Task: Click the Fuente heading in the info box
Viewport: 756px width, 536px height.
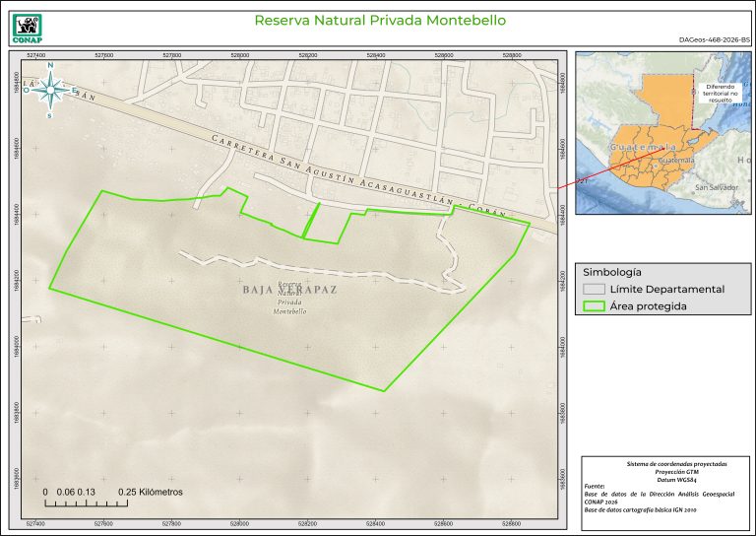Action: pos(596,487)
